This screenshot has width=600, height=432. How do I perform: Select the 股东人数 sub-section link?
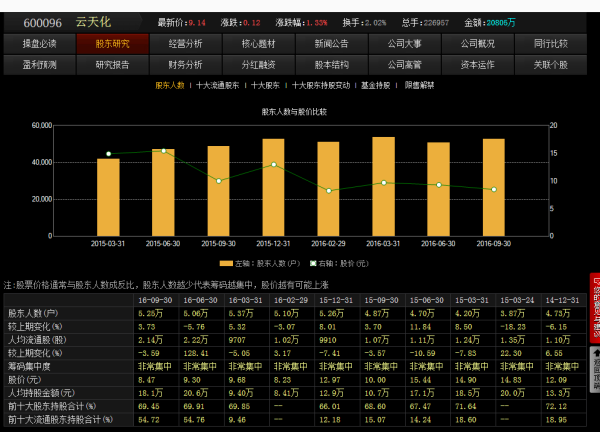pyautogui.click(x=170, y=85)
